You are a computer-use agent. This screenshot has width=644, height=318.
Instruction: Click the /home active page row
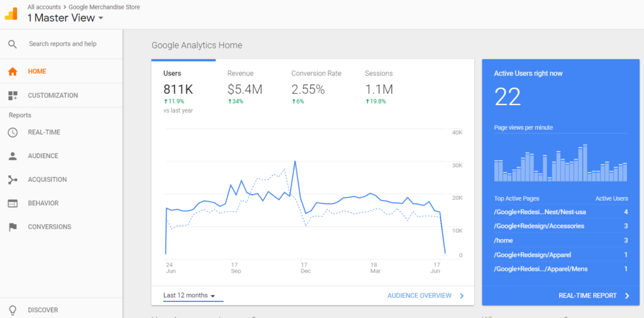(560, 241)
